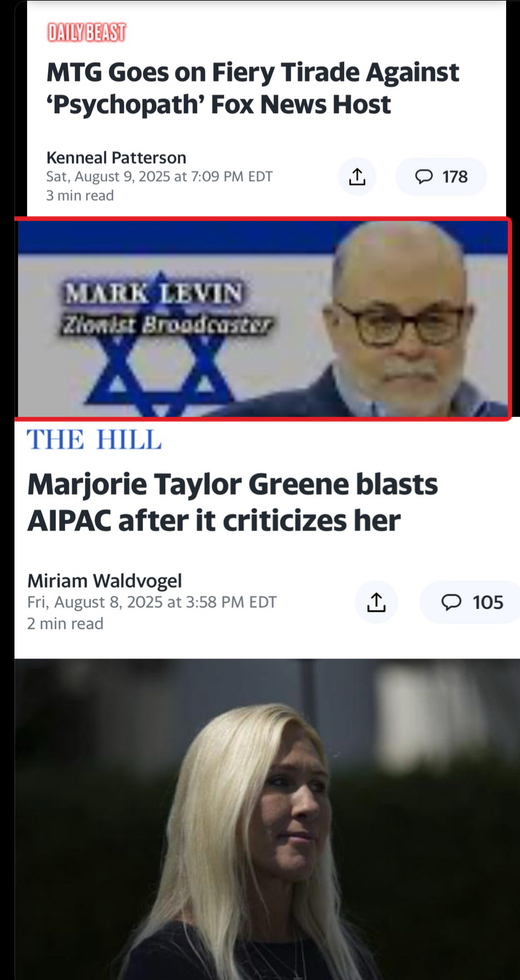Tap the number 105 in the comment pill

pos(487,602)
